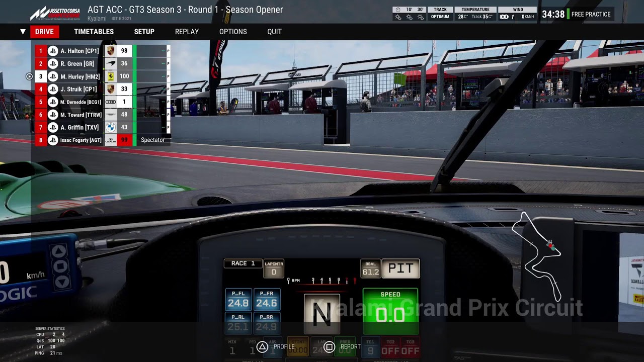The width and height of the screenshot is (644, 362).
Task: Open the DRIVE menu tab
Action: 44,32
